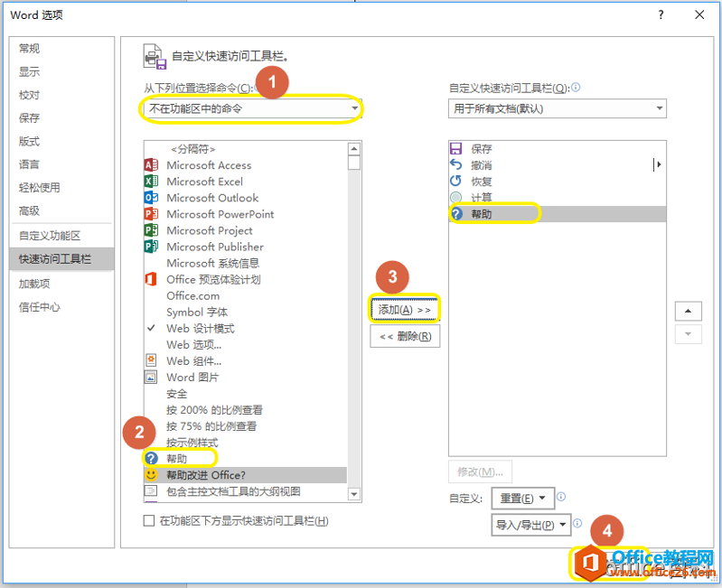Click the 帮助 question icon in right list

(456, 213)
